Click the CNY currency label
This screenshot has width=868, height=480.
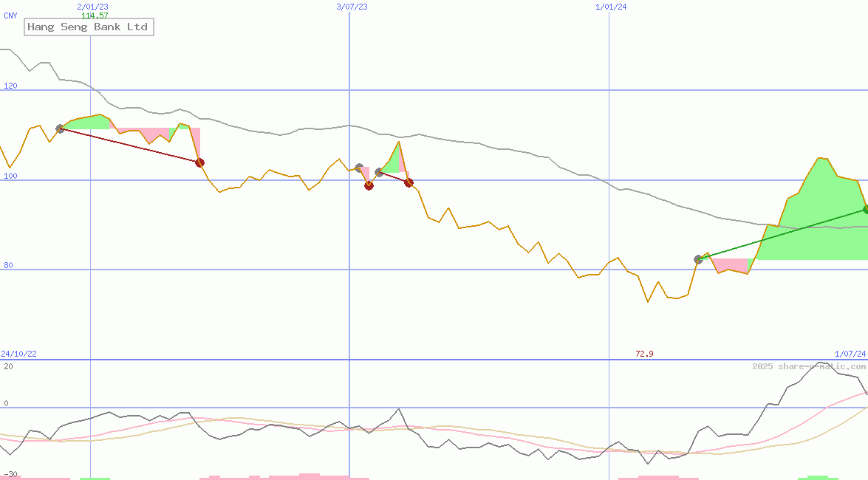[10, 16]
